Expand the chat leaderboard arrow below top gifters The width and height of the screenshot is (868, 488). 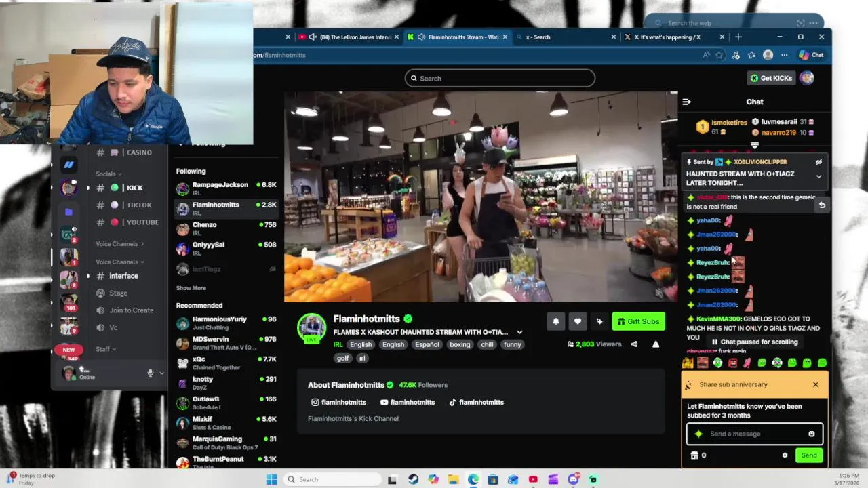click(x=755, y=145)
